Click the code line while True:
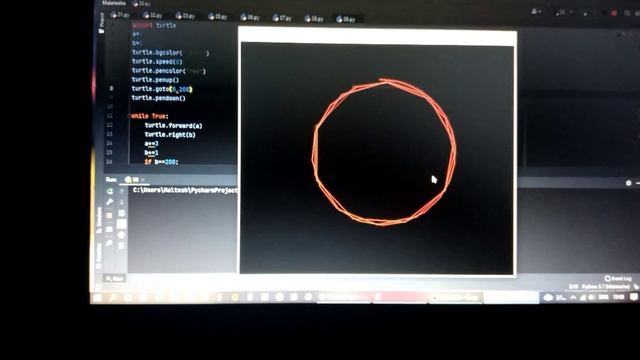 click(149, 116)
